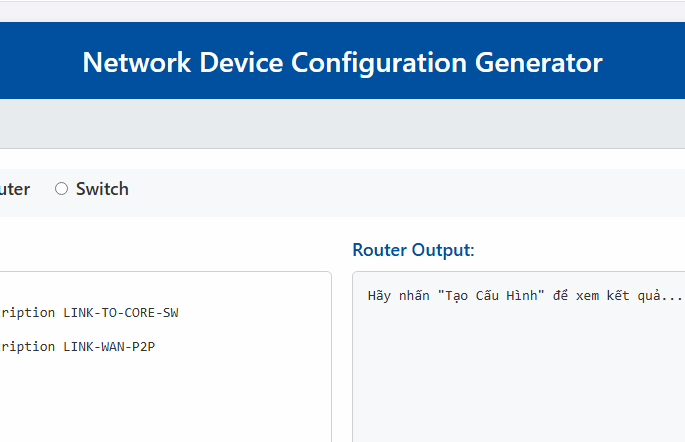Viewport: 685px width, 442px height.
Task: Click the LINK-TO-CORE-SW description line
Action: tap(90, 313)
